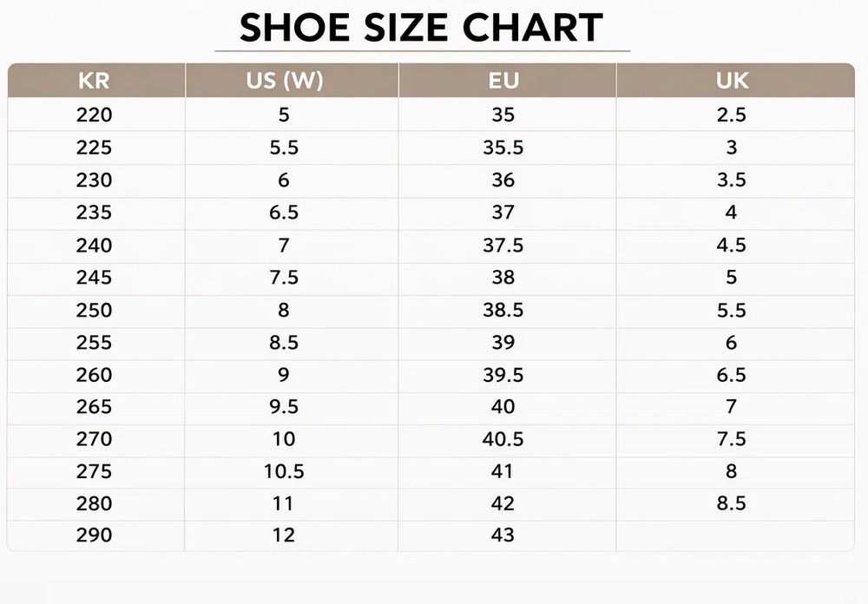Click the EU size 36 cell

pos(503,180)
